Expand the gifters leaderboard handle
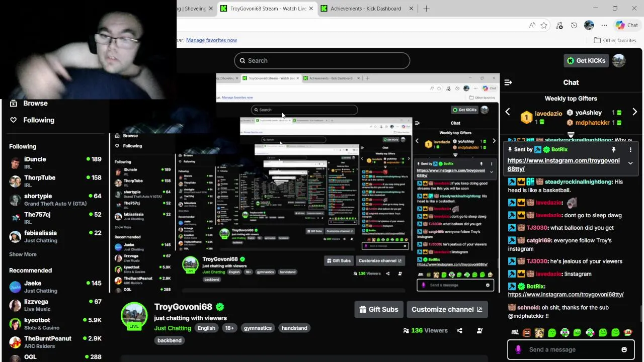This screenshot has width=644, height=362. [x=571, y=135]
